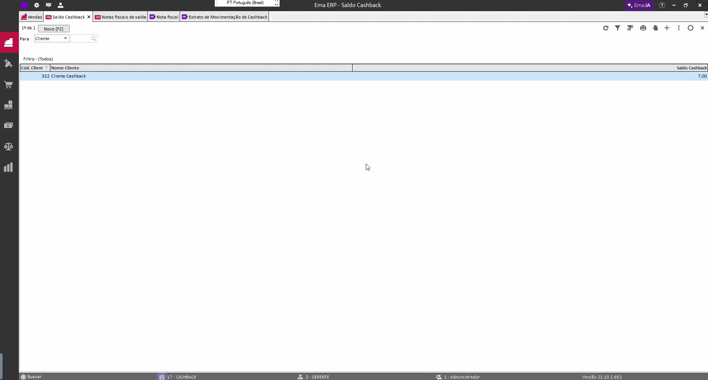Open the stock boxes sidebar module

point(9,105)
